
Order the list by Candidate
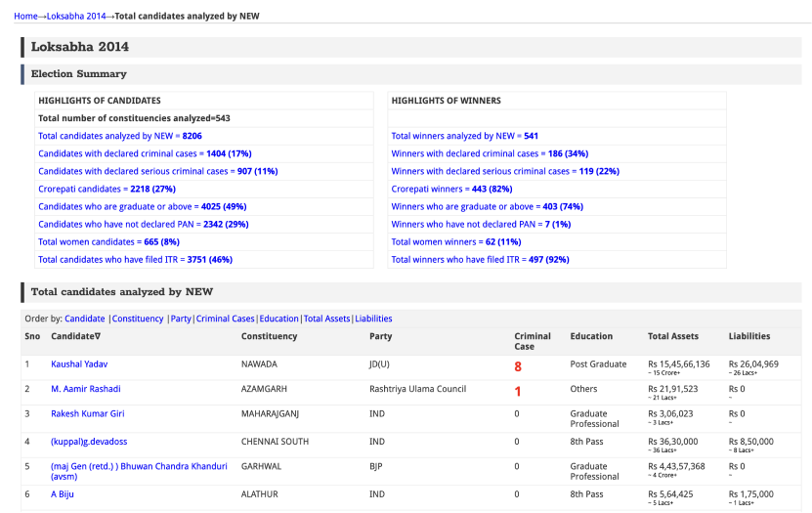pyautogui.click(x=84, y=319)
